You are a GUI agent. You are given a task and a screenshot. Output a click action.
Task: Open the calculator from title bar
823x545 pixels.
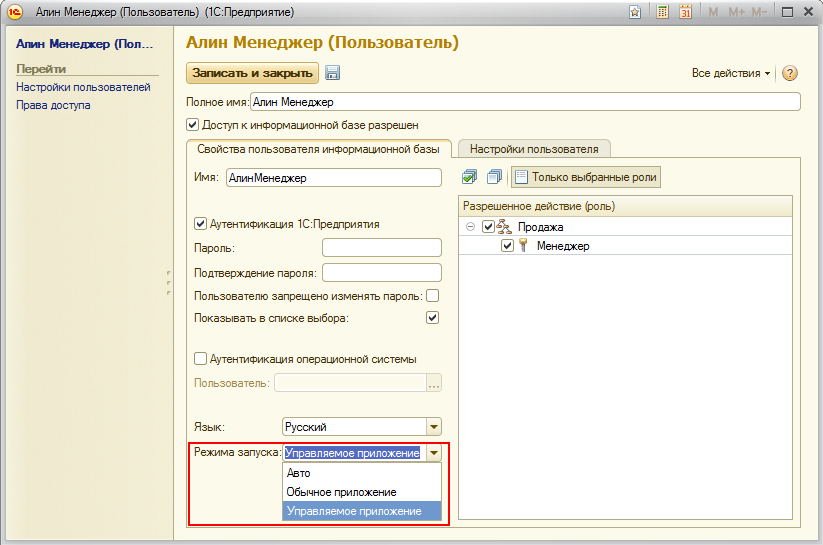pyautogui.click(x=662, y=12)
